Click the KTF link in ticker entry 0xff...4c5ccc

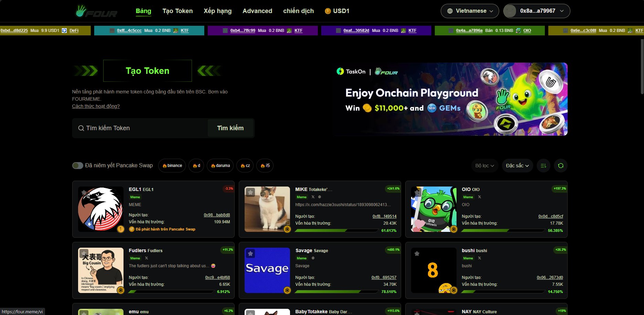click(185, 31)
